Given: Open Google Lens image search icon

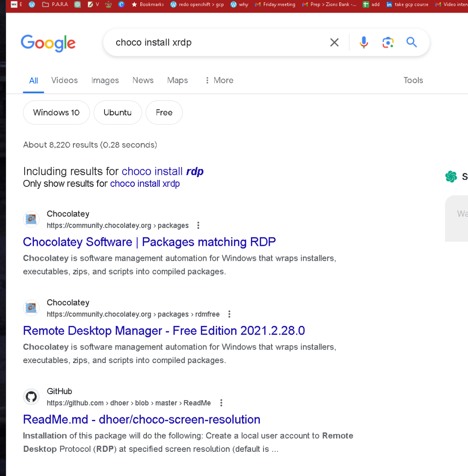Looking at the screenshot, I should point(388,42).
